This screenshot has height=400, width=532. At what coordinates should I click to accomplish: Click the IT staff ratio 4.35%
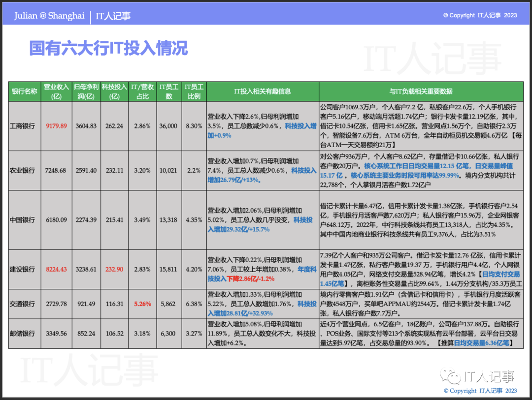194,220
